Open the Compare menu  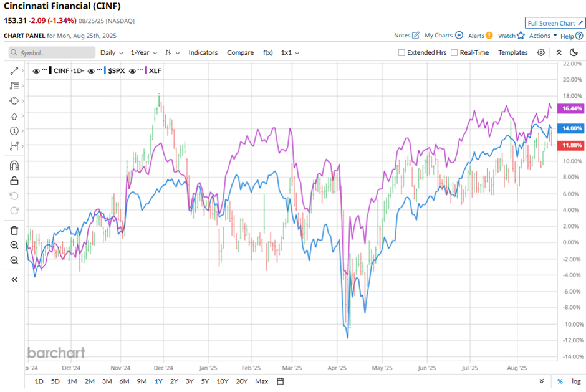(x=240, y=53)
